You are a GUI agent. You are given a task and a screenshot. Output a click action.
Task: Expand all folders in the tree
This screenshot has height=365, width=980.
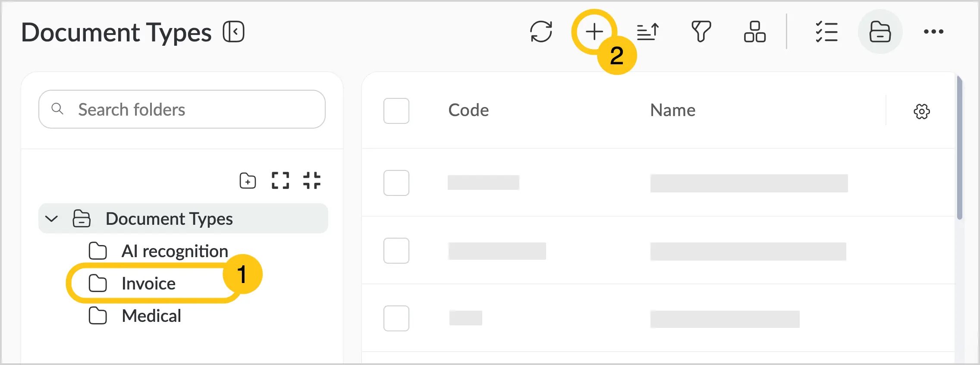click(x=280, y=180)
